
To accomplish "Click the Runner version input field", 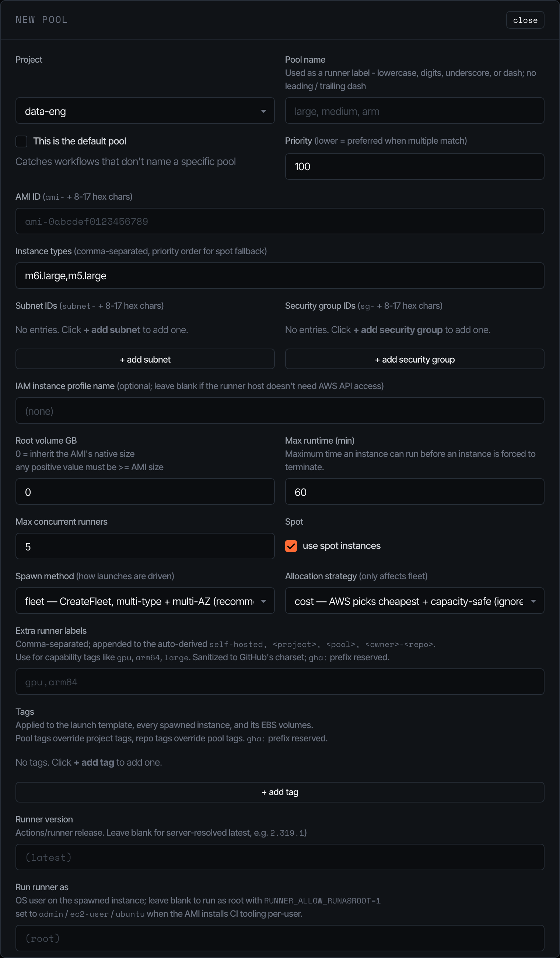I will point(280,857).
